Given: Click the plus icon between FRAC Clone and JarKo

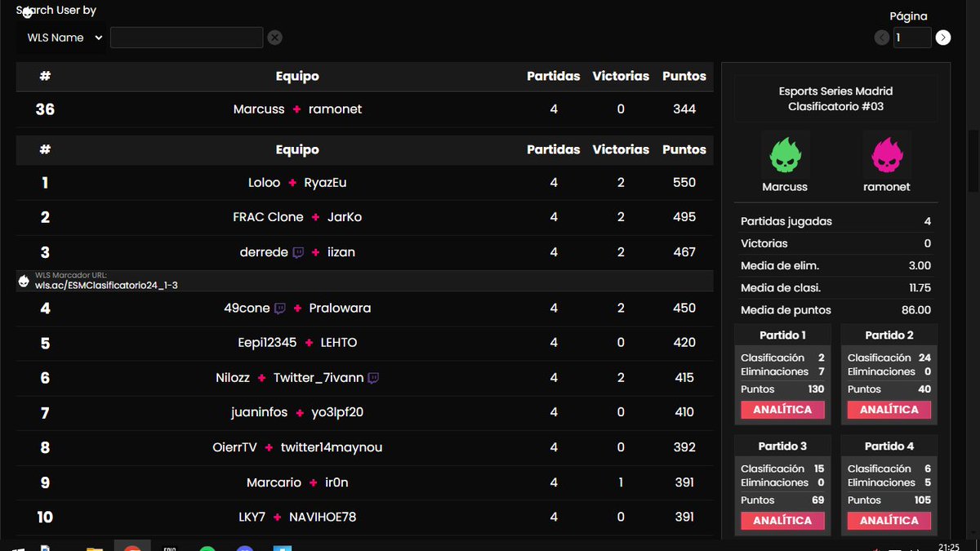Looking at the screenshot, I should tap(316, 217).
